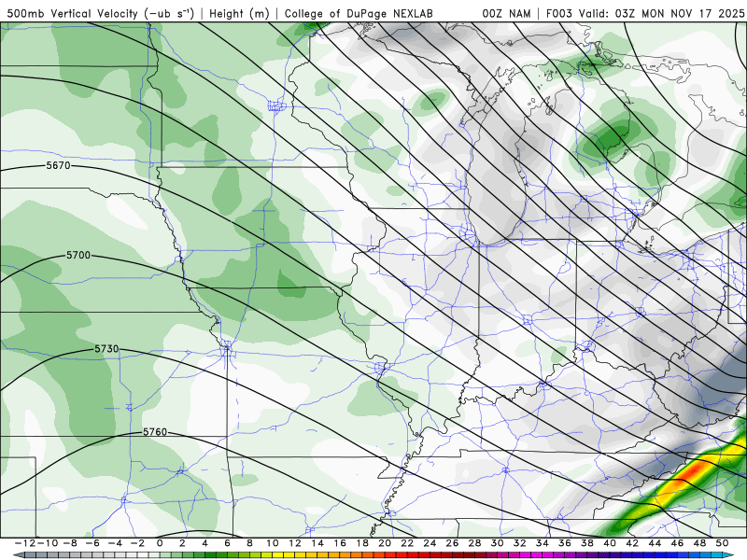Click the -10 value on the color scale

48,543
